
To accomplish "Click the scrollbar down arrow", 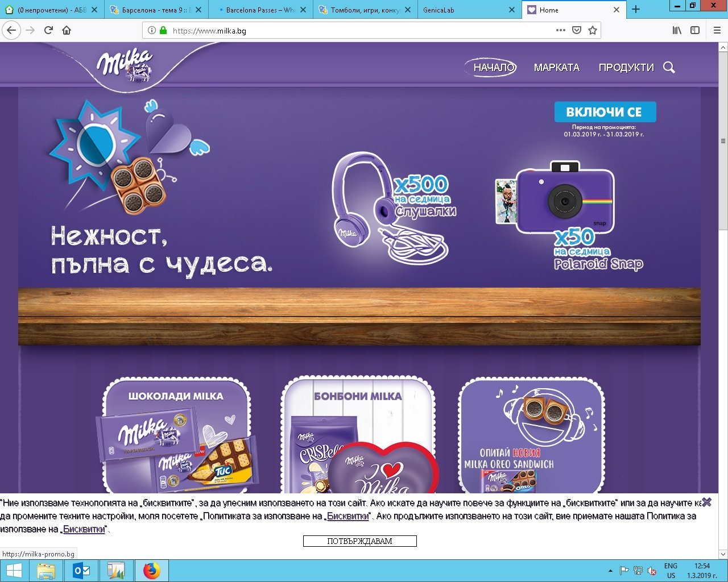I will tap(723, 554).
